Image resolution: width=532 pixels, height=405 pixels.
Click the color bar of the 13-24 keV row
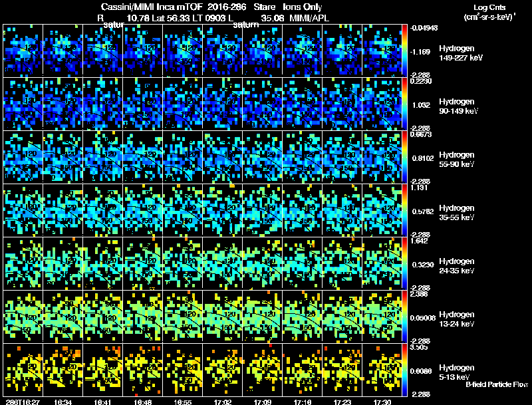click(404, 316)
